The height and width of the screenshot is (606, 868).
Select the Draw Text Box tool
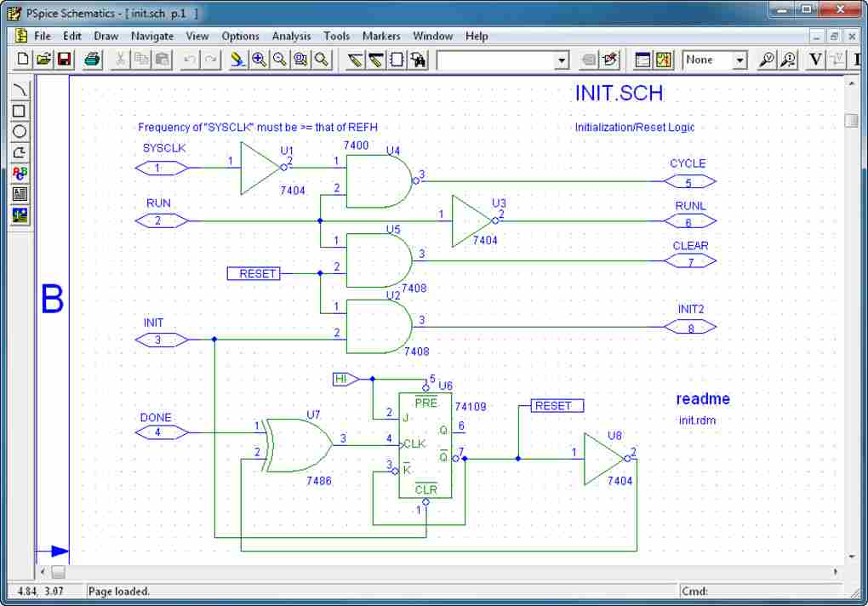pos(20,194)
